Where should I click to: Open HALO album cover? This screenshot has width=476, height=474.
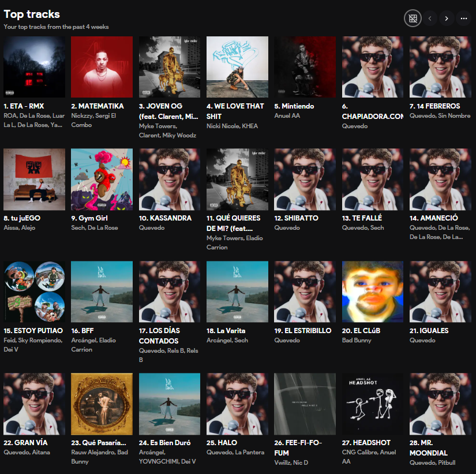click(237, 404)
